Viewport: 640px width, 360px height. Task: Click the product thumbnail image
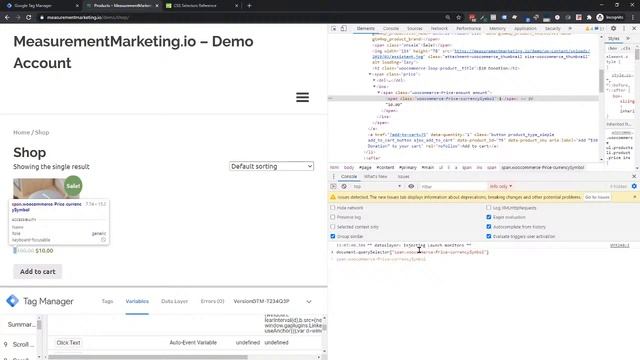coord(46,189)
